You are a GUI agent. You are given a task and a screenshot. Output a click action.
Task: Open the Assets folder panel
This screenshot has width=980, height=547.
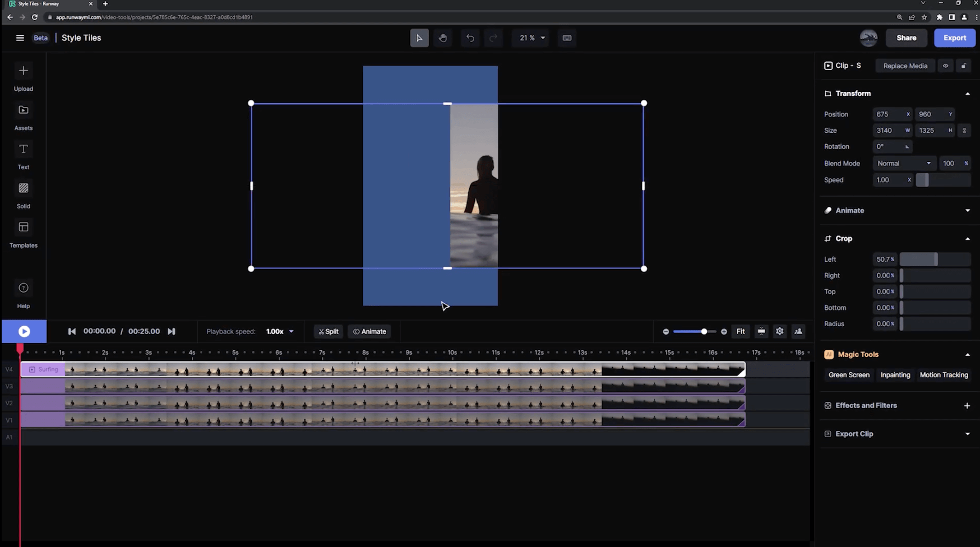tap(23, 117)
